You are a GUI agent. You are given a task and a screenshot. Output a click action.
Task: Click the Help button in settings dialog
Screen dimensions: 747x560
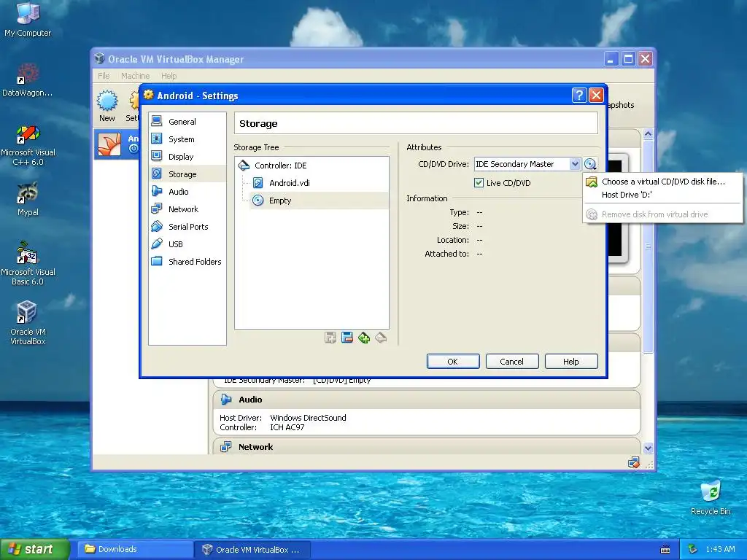click(x=570, y=362)
